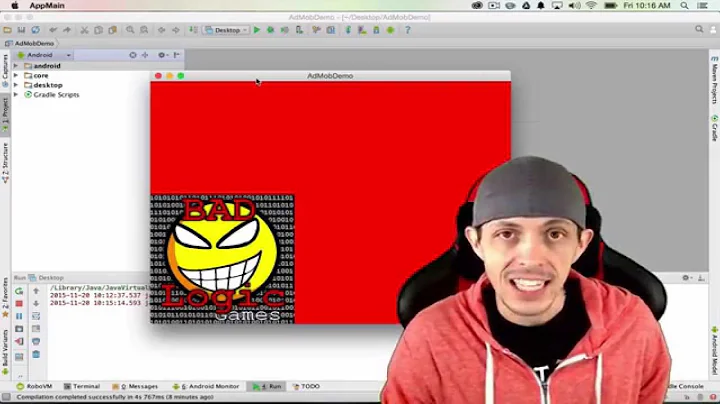Image resolution: width=720 pixels, height=404 pixels.
Task: Click the Collapse All icon in Project panel
Action: pyautogui.click(x=145, y=55)
